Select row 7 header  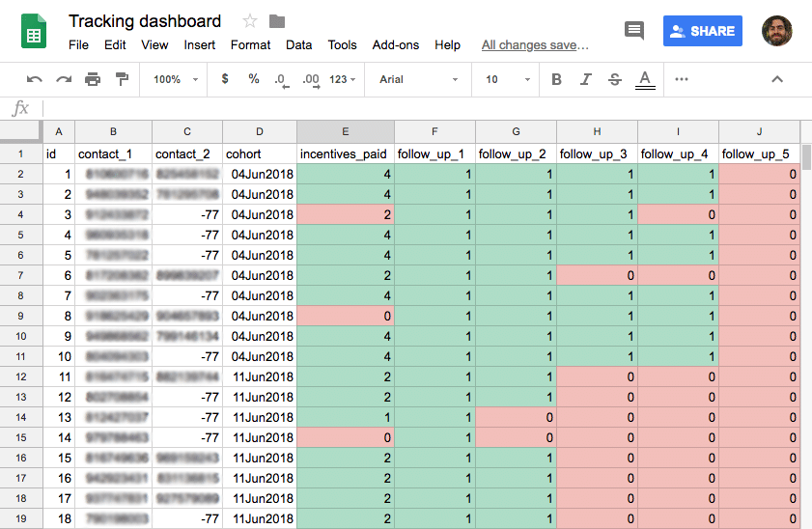coord(20,275)
